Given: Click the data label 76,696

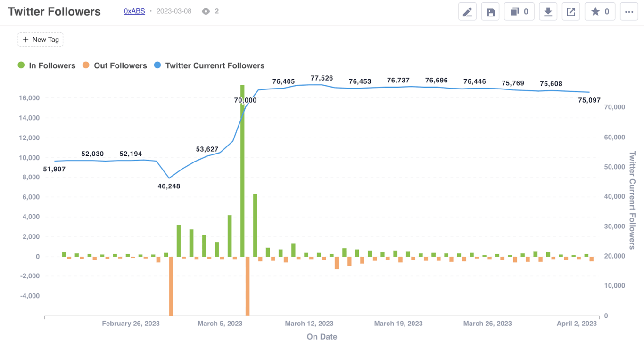Looking at the screenshot, I should pos(436,81).
